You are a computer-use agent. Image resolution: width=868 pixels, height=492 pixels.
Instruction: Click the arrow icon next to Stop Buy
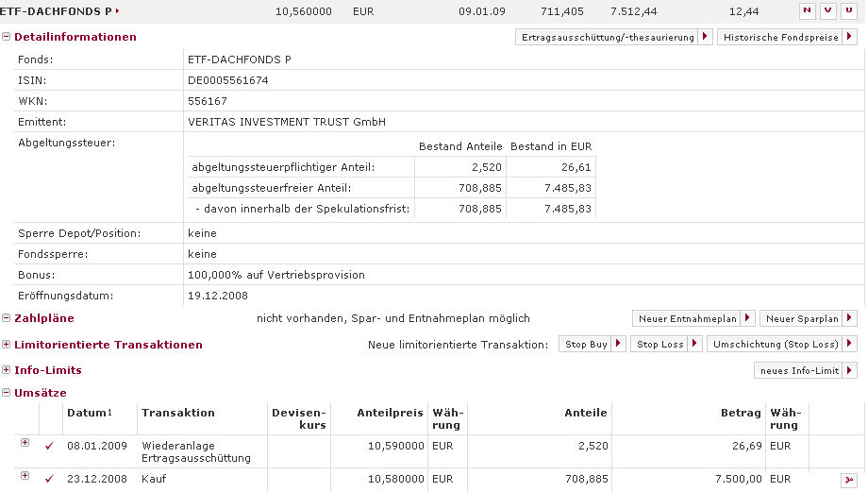(619, 345)
